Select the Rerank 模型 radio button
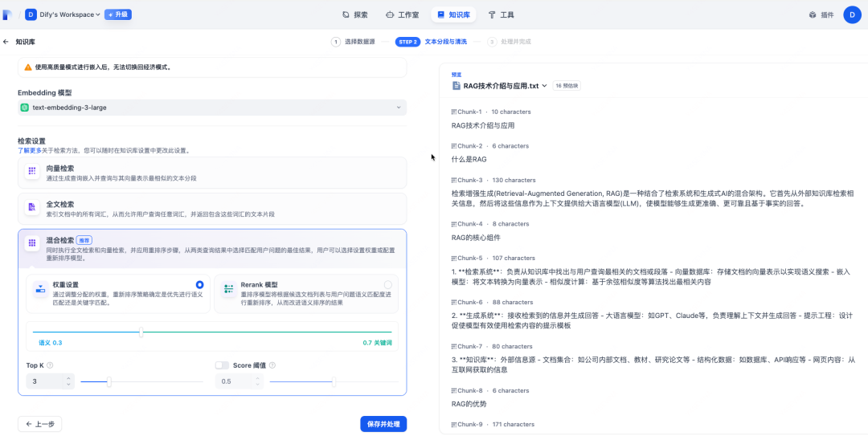Image resolution: width=868 pixels, height=436 pixels. click(388, 284)
